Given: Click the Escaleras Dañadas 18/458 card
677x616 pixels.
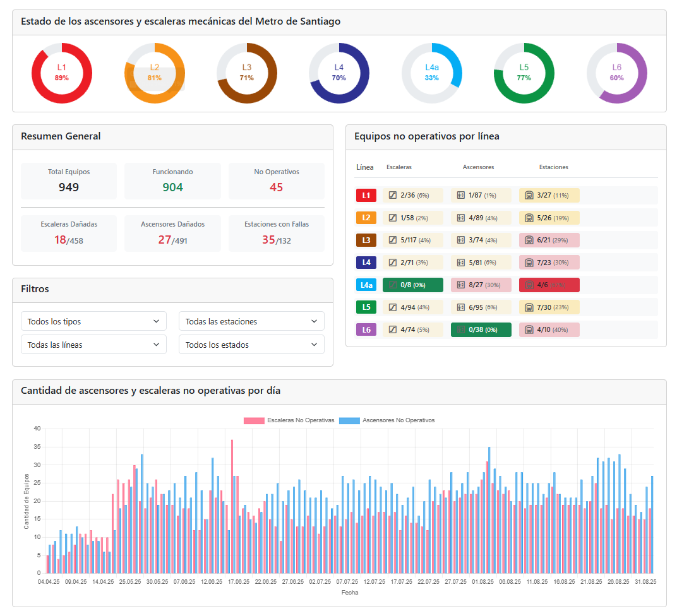Looking at the screenshot, I should [x=69, y=234].
